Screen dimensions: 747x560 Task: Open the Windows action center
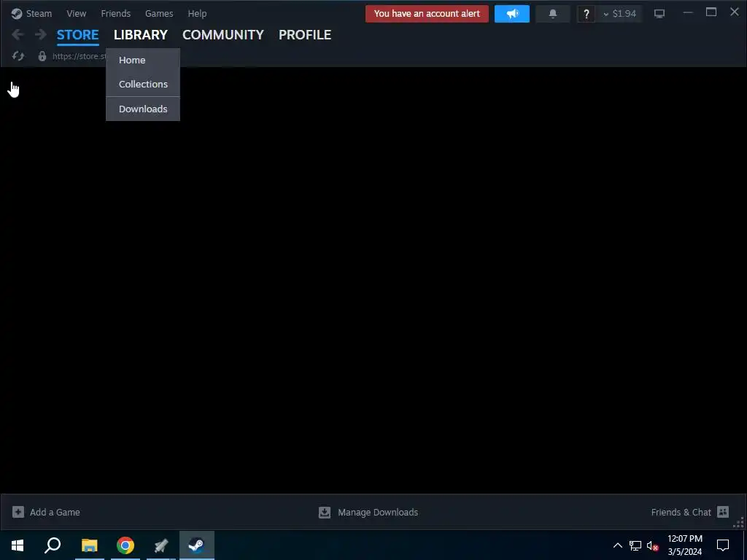click(x=723, y=545)
